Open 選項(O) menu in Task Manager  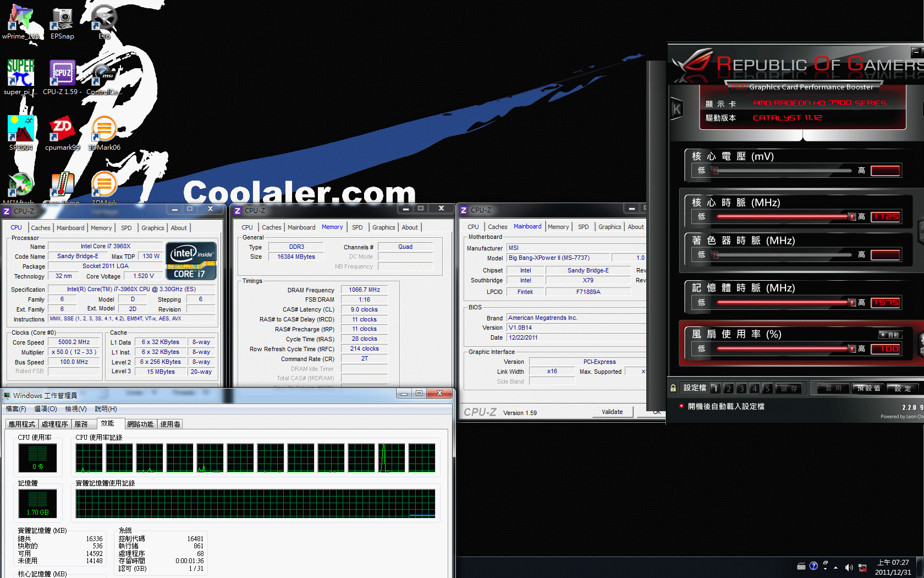click(46, 409)
